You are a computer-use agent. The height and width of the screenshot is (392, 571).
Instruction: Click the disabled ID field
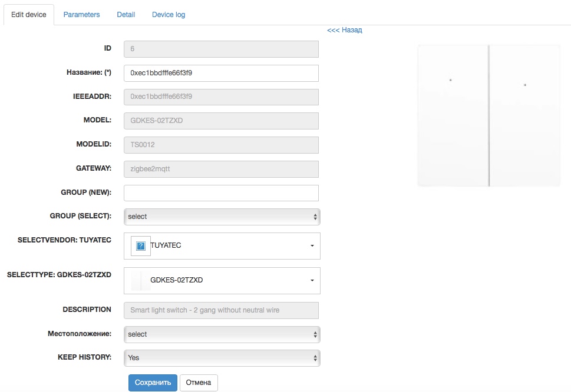click(221, 49)
